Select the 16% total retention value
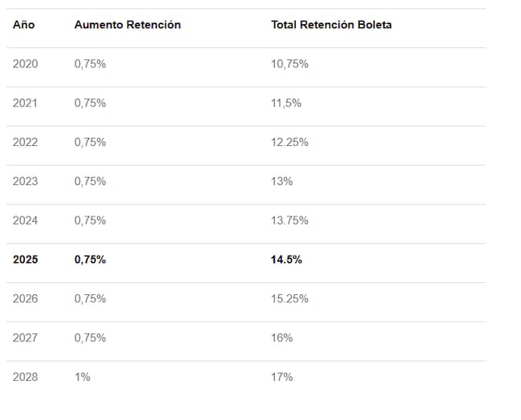The height and width of the screenshot is (420, 521). tap(281, 338)
